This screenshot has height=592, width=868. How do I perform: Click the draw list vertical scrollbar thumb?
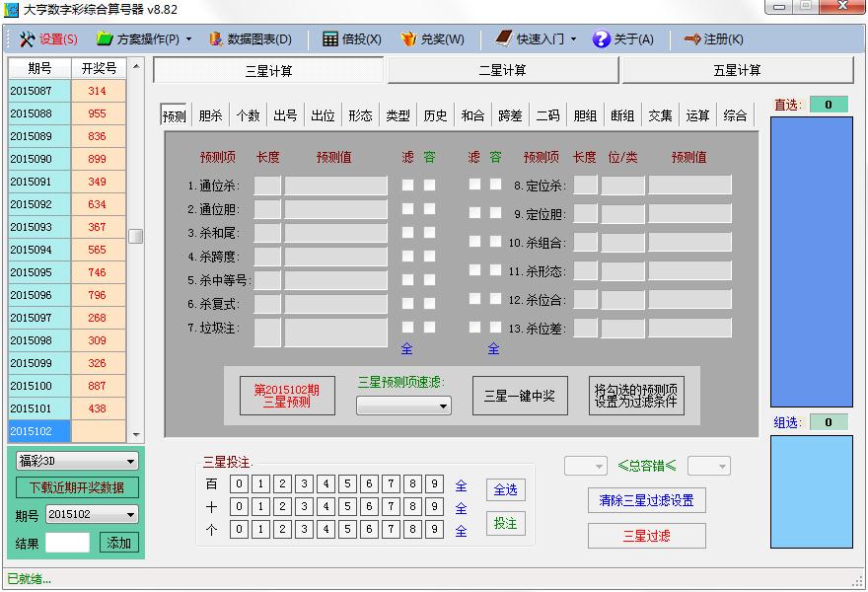point(136,236)
